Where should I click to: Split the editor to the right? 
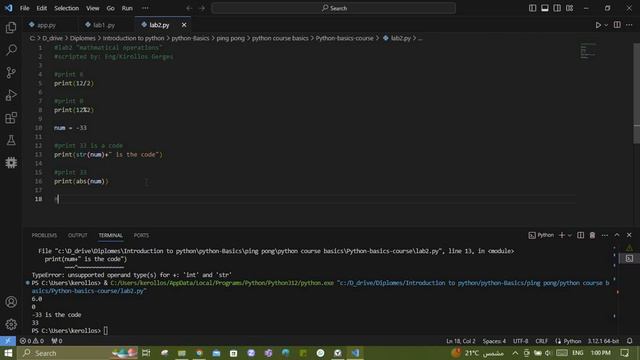pos(617,25)
